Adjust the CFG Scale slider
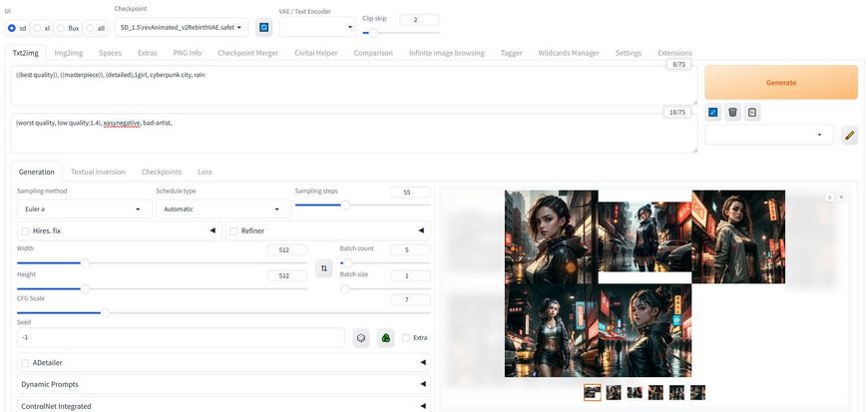868x412 pixels. click(223, 313)
